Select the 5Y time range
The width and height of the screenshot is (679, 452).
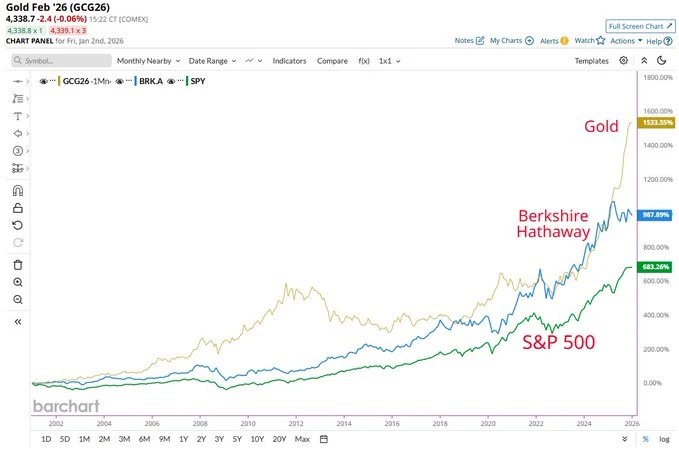click(236, 439)
